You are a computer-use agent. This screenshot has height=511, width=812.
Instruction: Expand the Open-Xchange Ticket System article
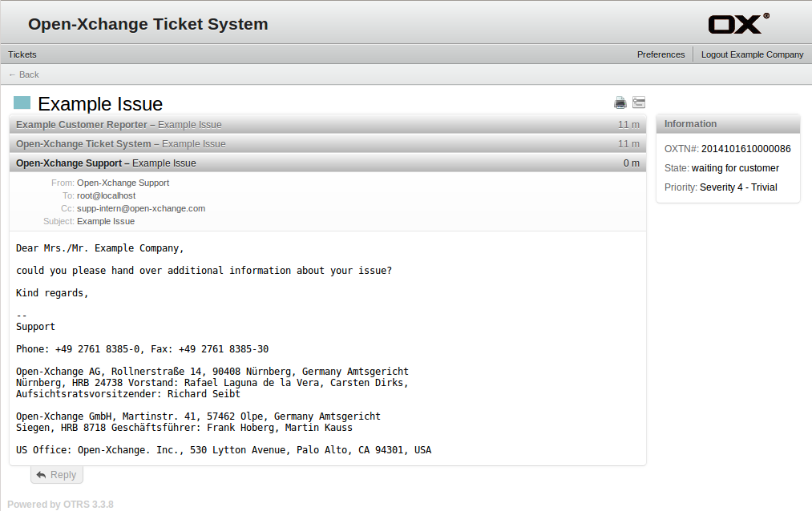[x=327, y=144]
